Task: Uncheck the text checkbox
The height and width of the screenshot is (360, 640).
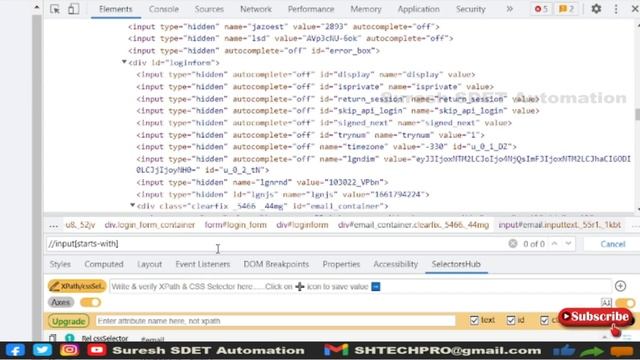Action: tap(474, 320)
